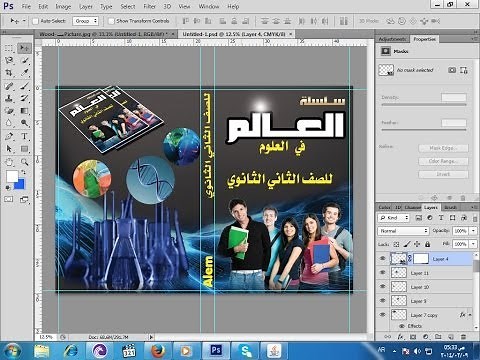Enable Show Transform Controls checkbox

(x=111, y=21)
